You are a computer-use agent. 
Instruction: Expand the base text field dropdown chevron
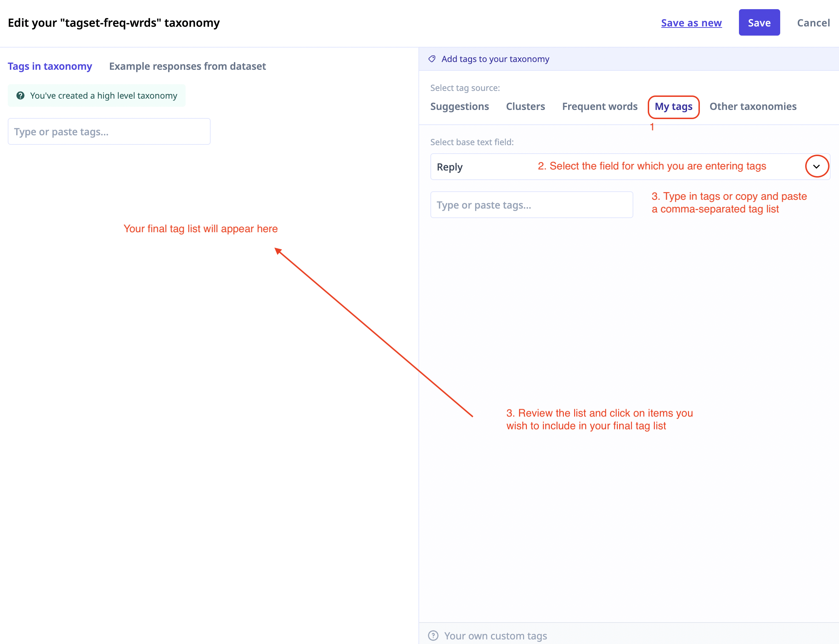coord(816,166)
